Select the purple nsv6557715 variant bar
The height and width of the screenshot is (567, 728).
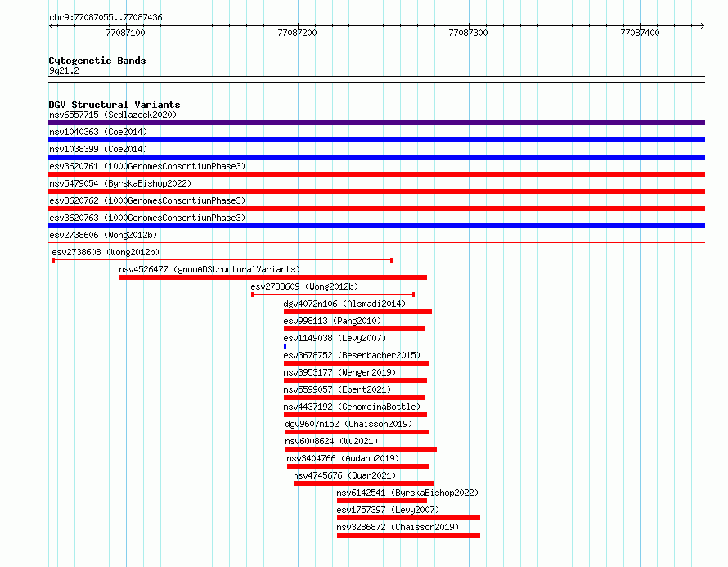pyautogui.click(x=376, y=123)
